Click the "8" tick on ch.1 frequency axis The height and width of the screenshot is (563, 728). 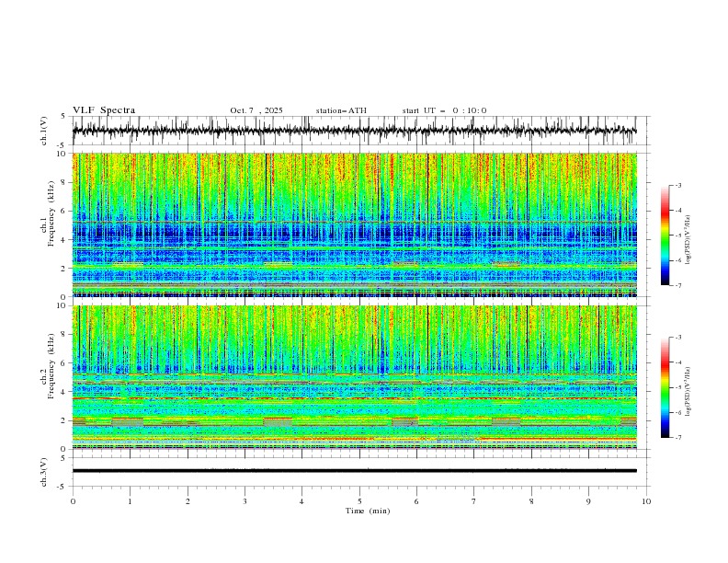point(63,182)
